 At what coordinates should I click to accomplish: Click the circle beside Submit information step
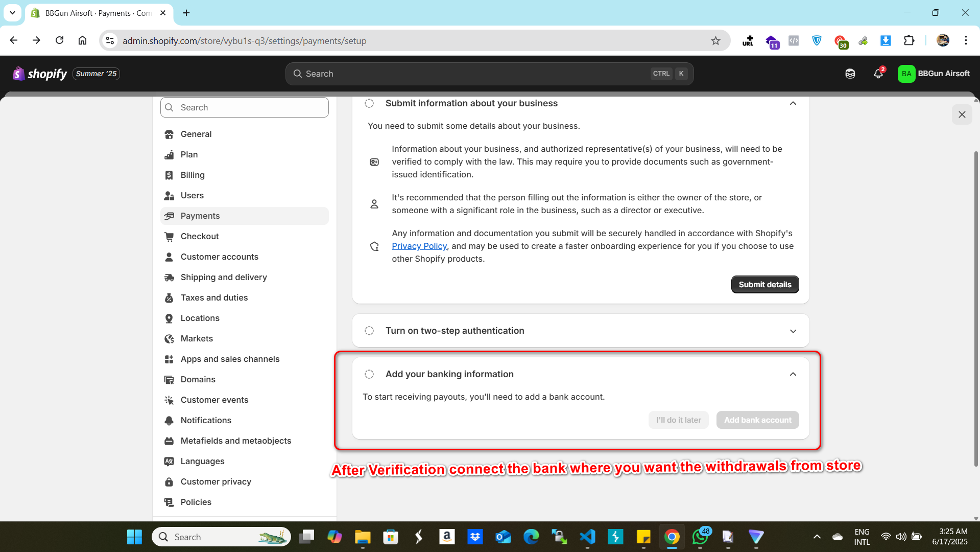point(369,103)
